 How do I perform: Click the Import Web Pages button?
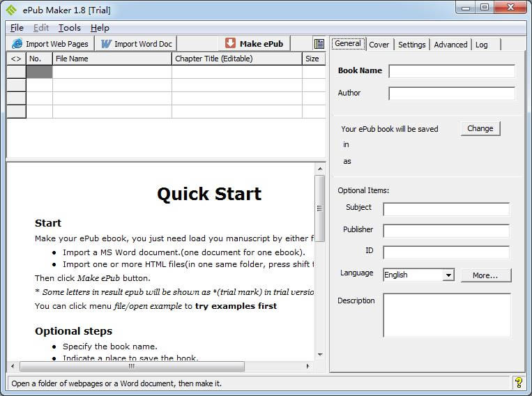pyautogui.click(x=50, y=44)
